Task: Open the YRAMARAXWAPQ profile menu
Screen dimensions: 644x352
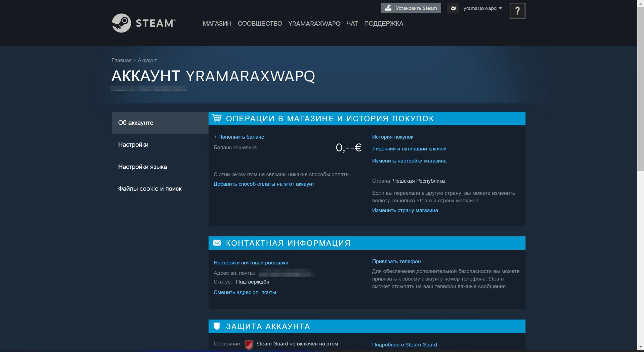Action: click(314, 23)
